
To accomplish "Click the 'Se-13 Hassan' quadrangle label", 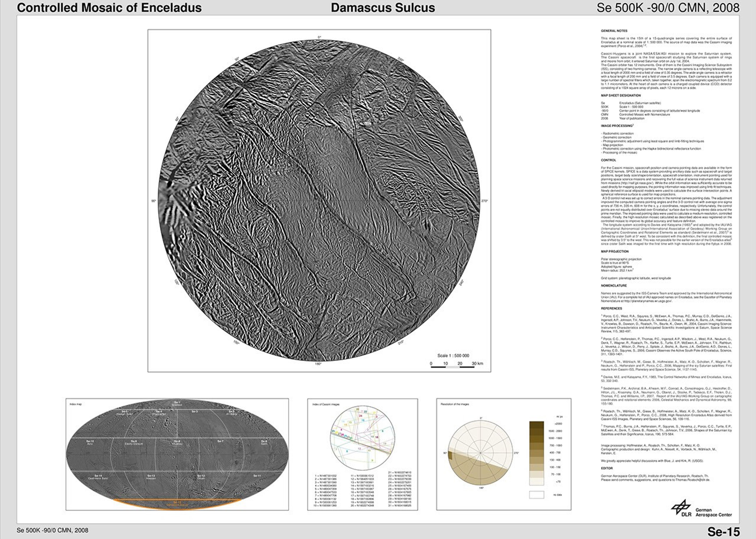I will (x=151, y=477).
